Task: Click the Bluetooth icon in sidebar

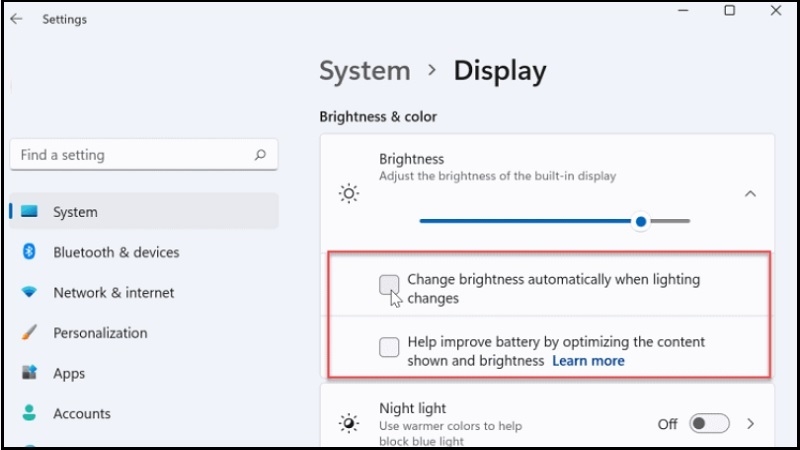Action: (x=30, y=252)
